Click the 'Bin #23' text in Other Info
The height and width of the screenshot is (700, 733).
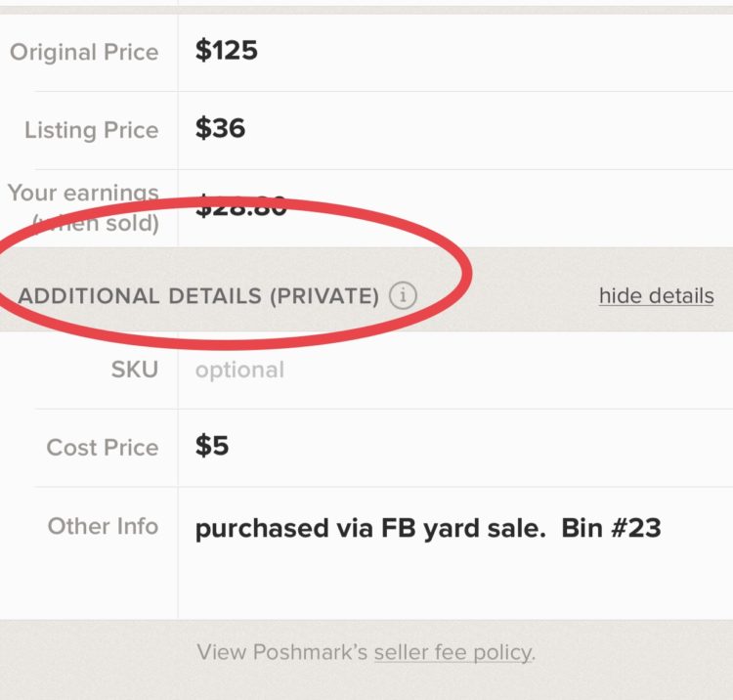(611, 528)
